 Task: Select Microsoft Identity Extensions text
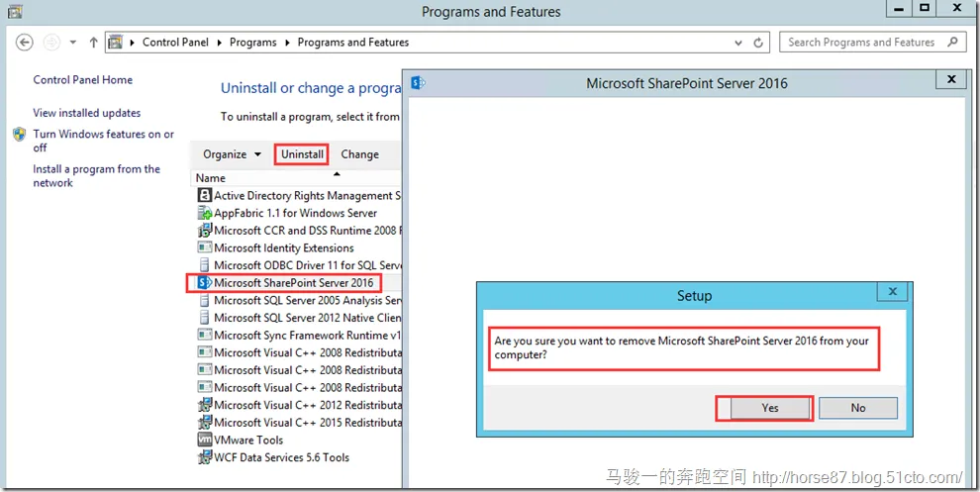[x=284, y=248]
